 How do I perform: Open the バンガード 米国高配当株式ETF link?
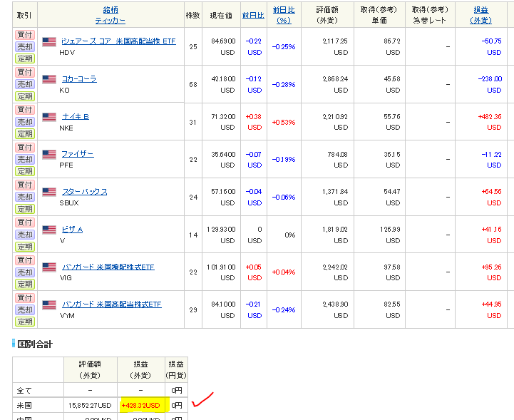point(112,304)
